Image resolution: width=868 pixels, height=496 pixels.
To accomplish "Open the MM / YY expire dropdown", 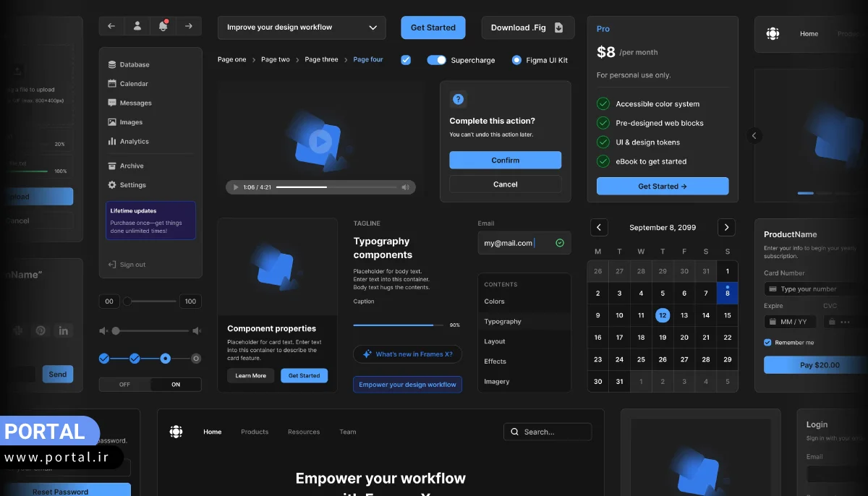I will 790,321.
